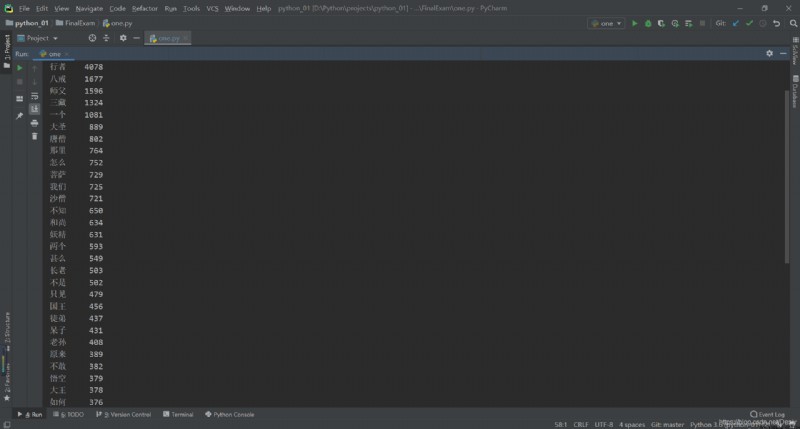Viewport: 800px width, 429px height.
Task: Click the Git: master branch widget
Action: [667, 424]
